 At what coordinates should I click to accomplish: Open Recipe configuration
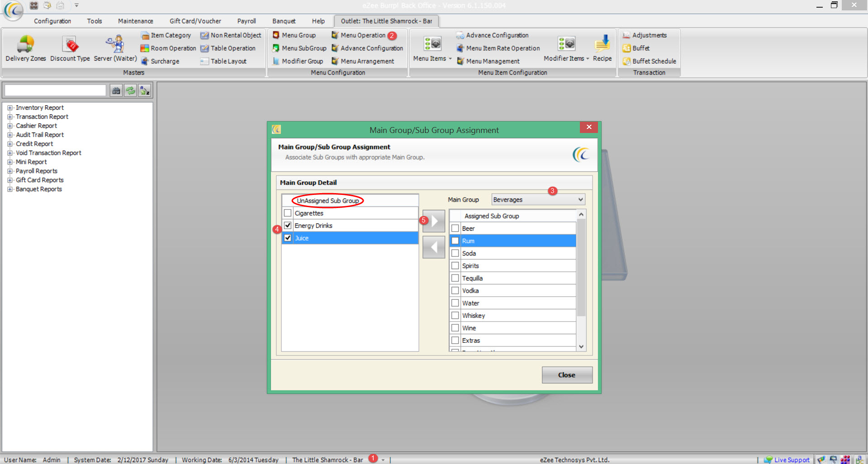point(602,49)
